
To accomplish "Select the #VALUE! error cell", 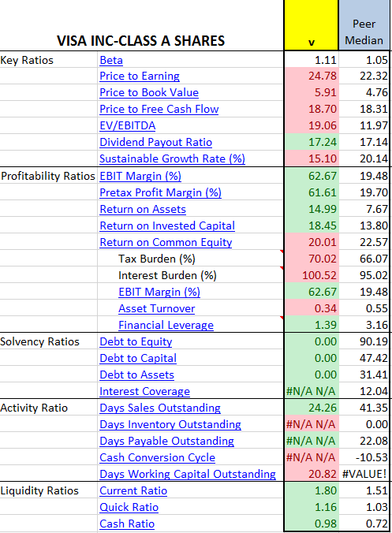I will (x=364, y=474).
